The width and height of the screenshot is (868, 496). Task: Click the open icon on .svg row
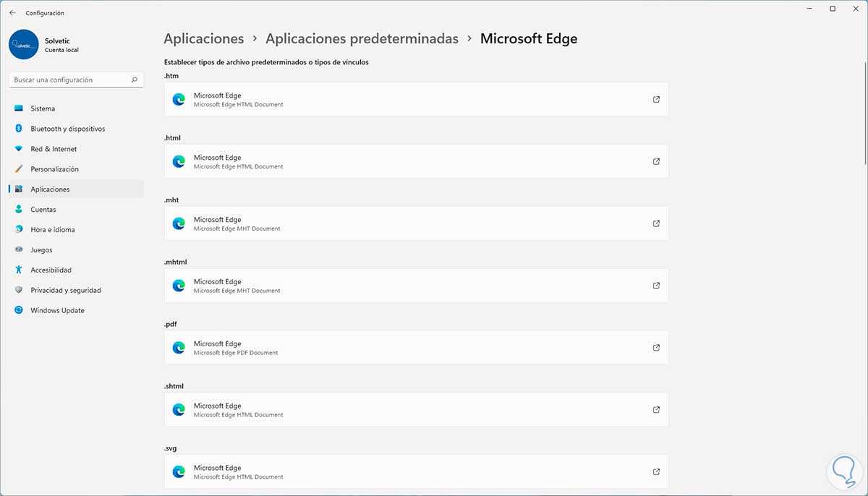(x=656, y=472)
